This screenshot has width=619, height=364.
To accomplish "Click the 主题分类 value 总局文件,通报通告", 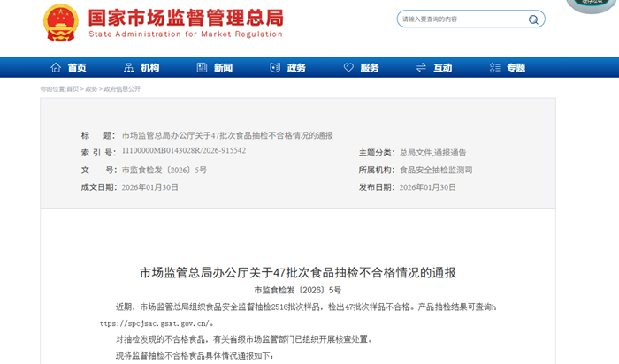I will 432,153.
